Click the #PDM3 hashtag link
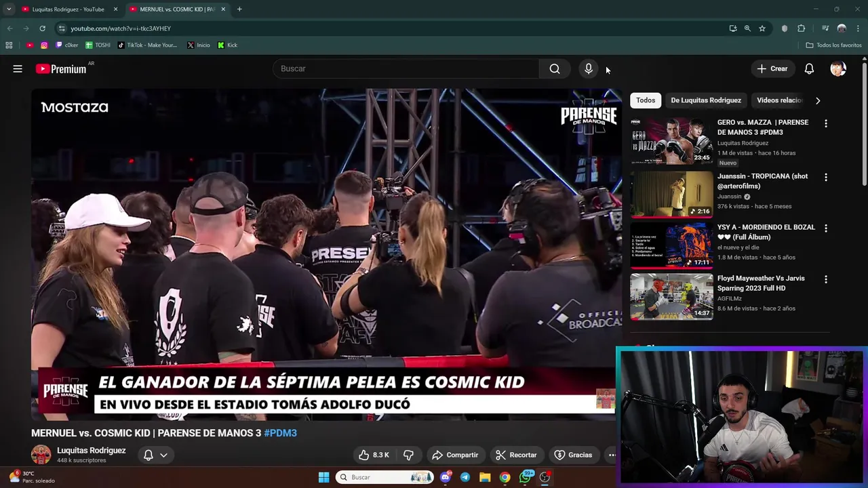 [280, 432]
